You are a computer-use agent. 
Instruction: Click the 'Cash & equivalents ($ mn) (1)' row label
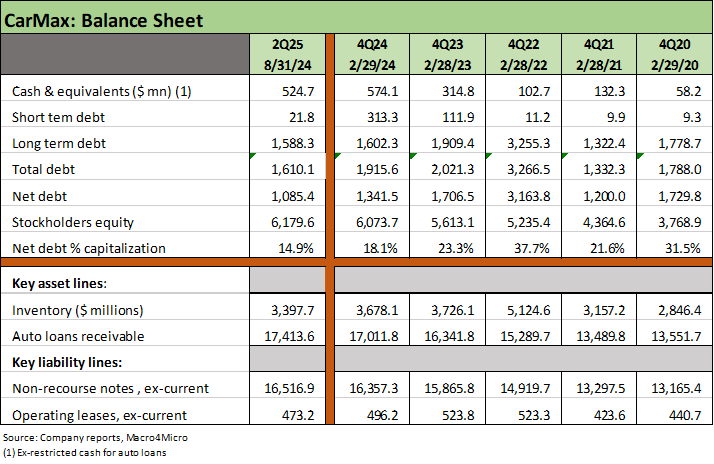(102, 92)
